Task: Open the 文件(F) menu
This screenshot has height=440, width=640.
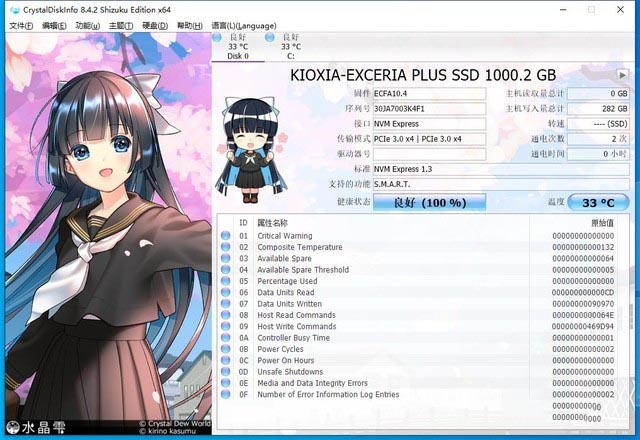Action: pyautogui.click(x=21, y=26)
